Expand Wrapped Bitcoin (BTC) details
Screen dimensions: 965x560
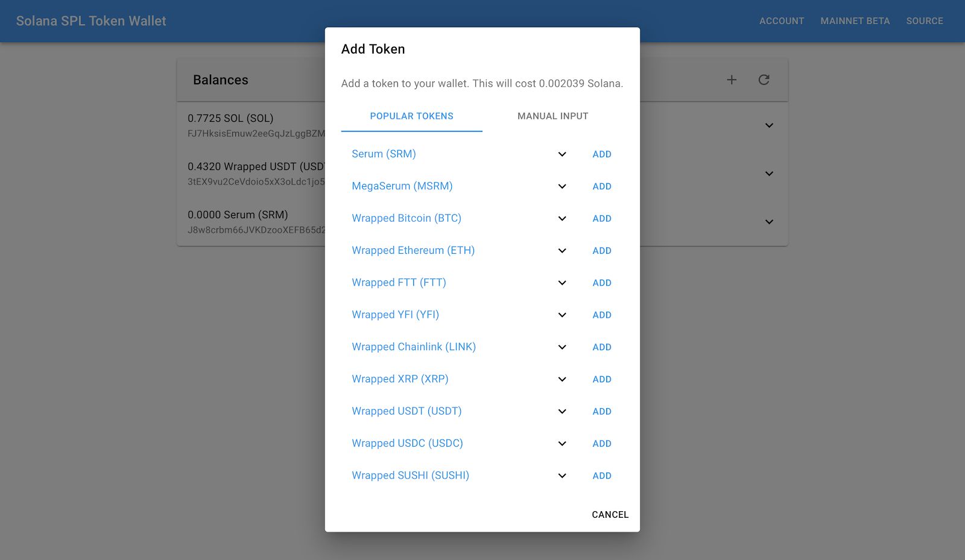coord(562,218)
